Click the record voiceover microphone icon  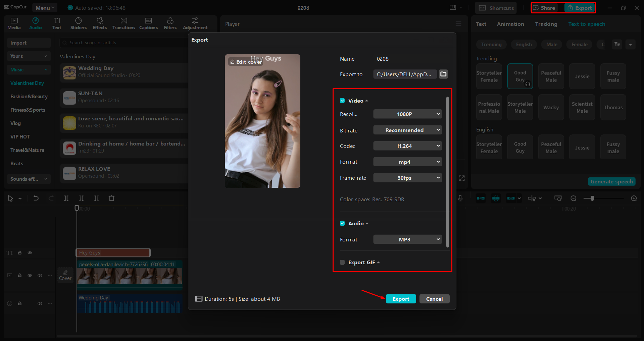pos(460,198)
